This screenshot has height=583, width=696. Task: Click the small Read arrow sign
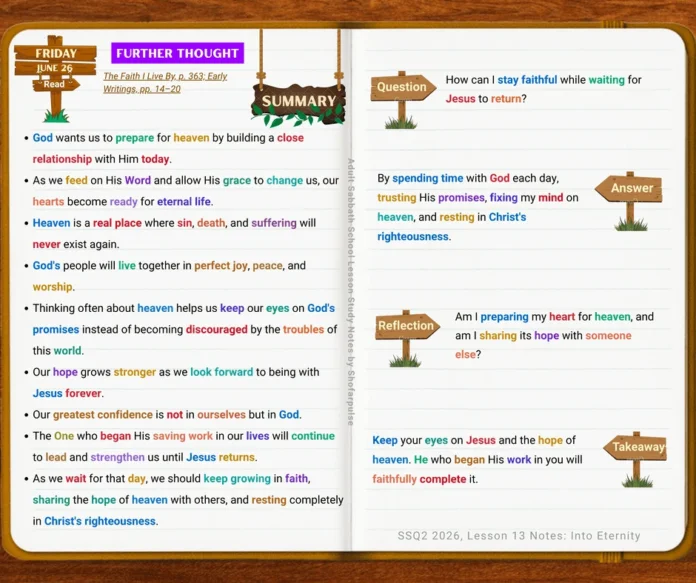pos(55,84)
